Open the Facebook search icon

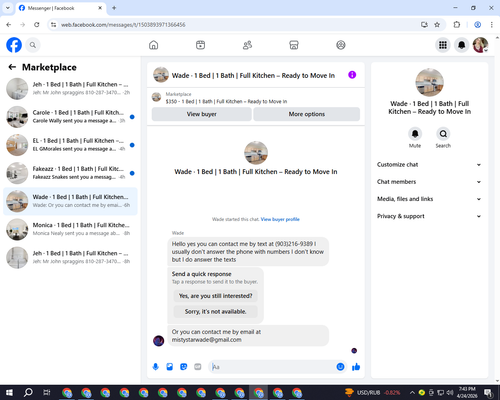[x=33, y=45]
